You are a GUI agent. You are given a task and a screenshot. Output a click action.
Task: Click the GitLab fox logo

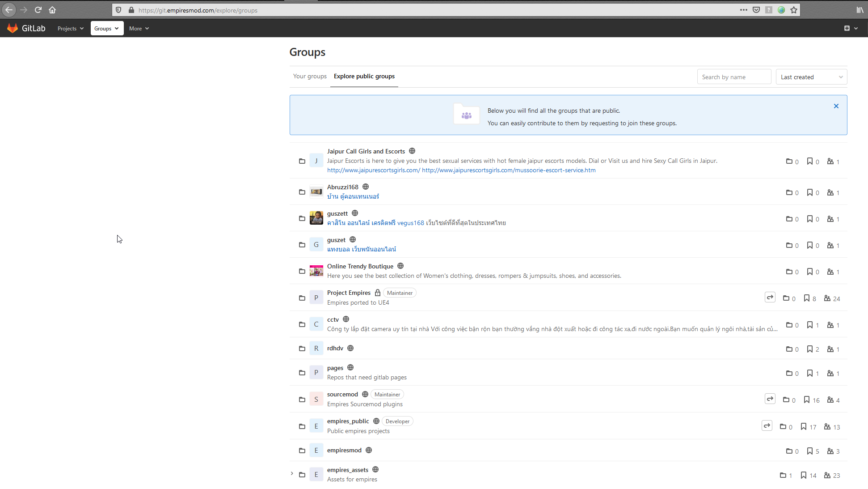(x=13, y=28)
